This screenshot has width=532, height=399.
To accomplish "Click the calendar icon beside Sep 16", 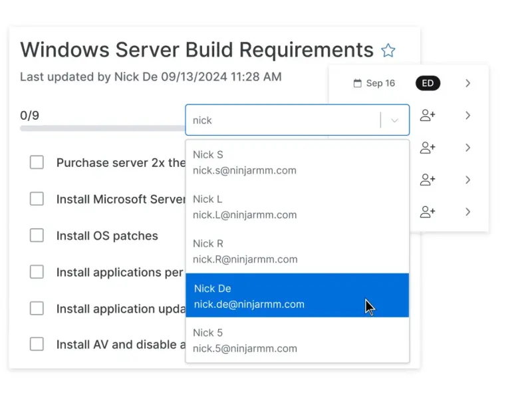I will (x=357, y=83).
